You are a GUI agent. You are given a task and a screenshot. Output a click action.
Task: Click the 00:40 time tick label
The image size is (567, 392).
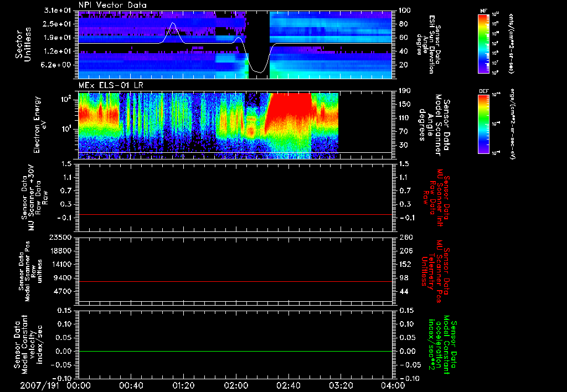click(131, 385)
